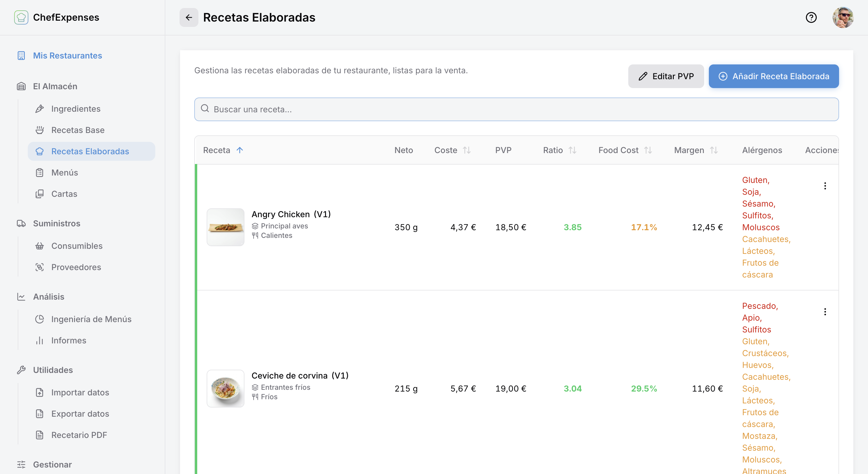This screenshot has height=474, width=868.
Task: Go back using the arrow button
Action: tap(189, 17)
